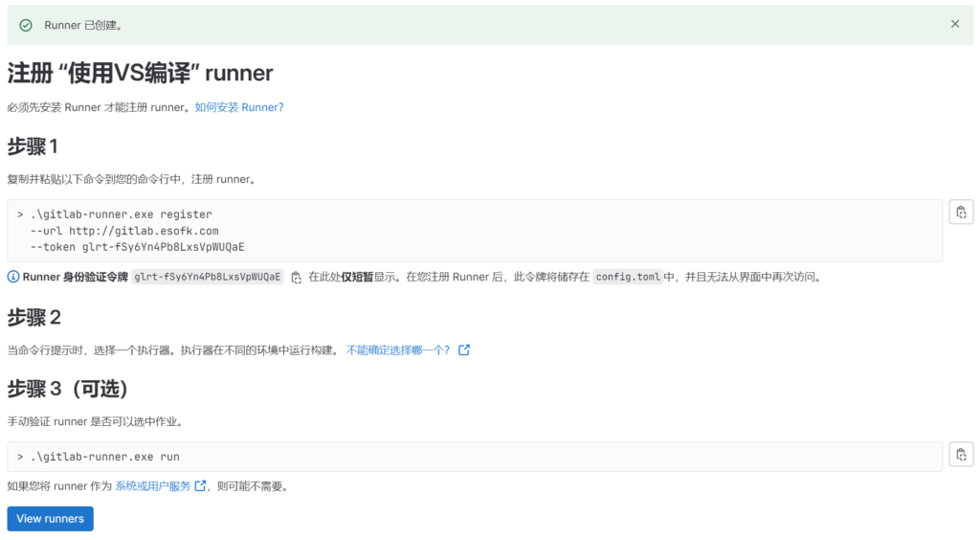Copy the gitlab-runner.exe run command
Viewport: 980px width, 540px height.
961,455
